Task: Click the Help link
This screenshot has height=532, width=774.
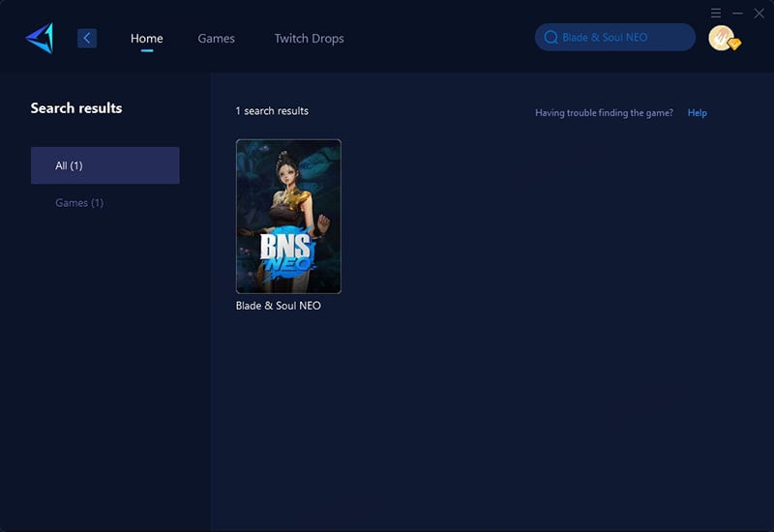Action: (697, 112)
